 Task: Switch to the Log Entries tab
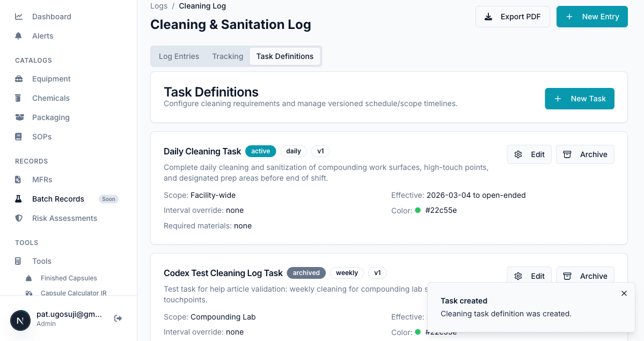pyautogui.click(x=179, y=56)
